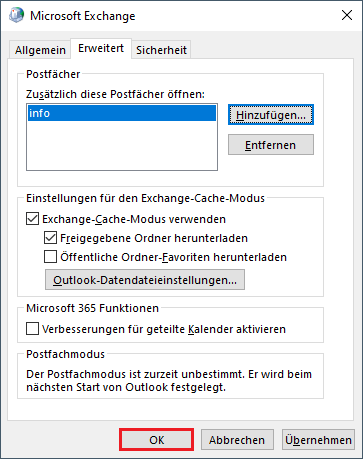363x459 pixels.
Task: Apply changes with Übernehmen
Action: [x=318, y=440]
